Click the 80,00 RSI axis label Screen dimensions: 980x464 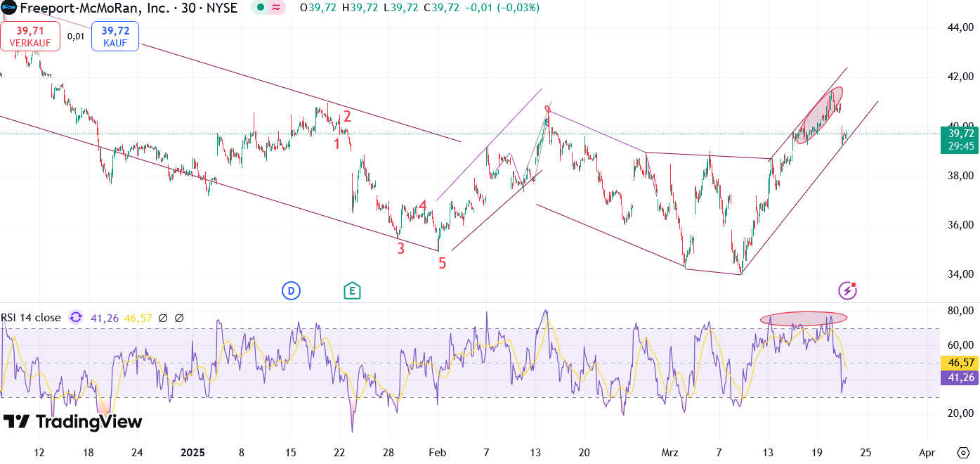(960, 311)
